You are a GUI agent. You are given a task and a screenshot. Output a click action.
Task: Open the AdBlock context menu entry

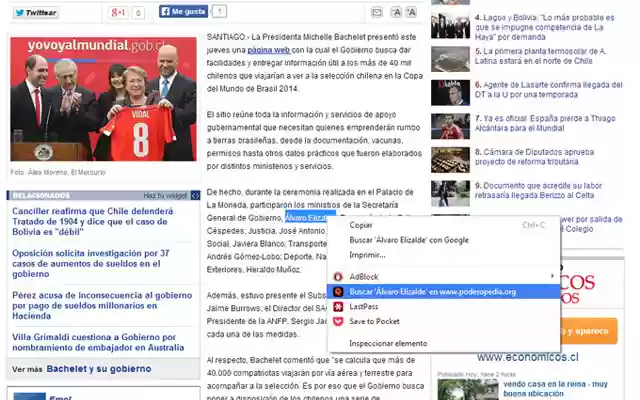pos(444,277)
